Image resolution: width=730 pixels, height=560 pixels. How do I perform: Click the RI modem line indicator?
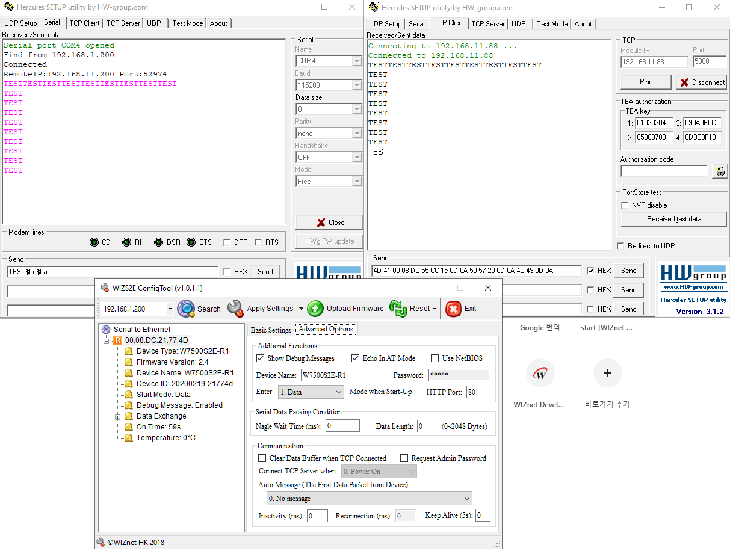click(126, 242)
